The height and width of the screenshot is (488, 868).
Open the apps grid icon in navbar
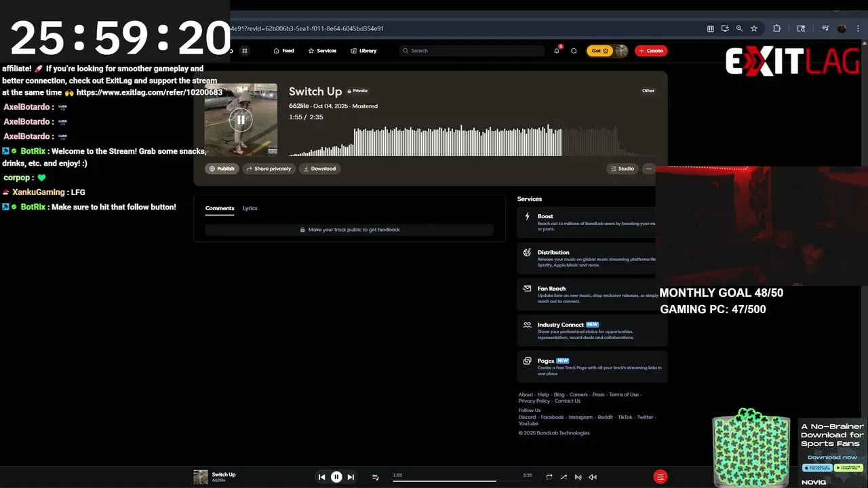[245, 51]
